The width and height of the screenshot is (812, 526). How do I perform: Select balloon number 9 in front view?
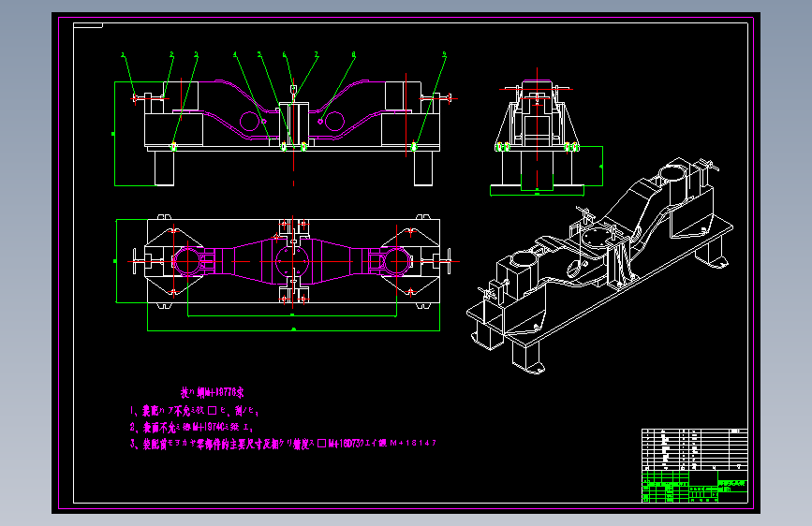444,54
